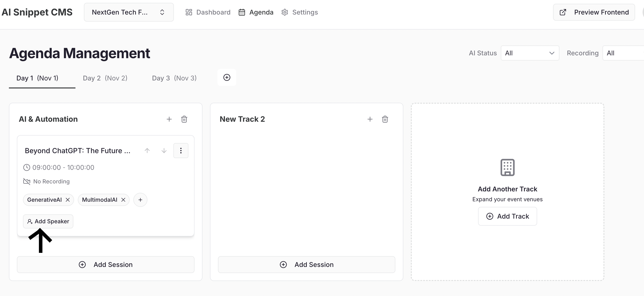Image resolution: width=644 pixels, height=296 pixels.
Task: Click the Add Speaker button
Action: pyautogui.click(x=48, y=221)
